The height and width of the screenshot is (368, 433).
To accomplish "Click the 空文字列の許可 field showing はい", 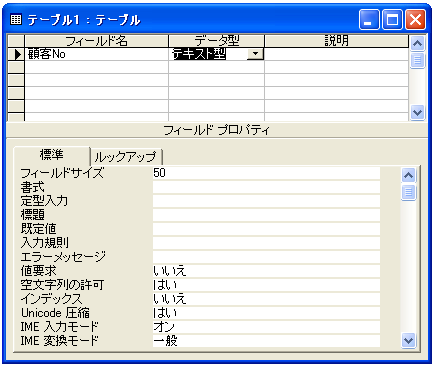I will click(266, 285).
